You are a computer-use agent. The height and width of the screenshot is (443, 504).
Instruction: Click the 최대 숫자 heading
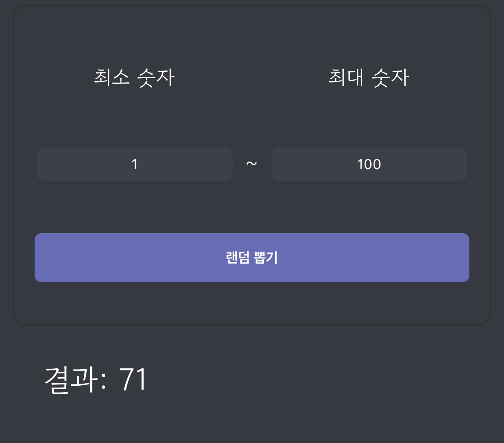click(x=369, y=78)
